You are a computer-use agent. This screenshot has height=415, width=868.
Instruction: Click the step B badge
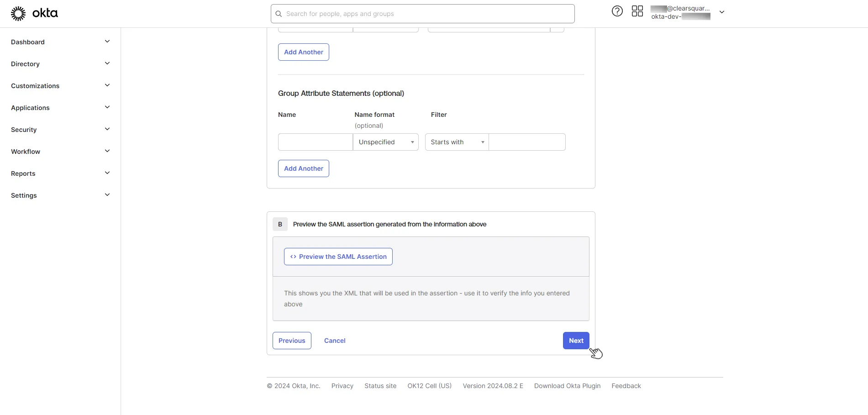point(280,224)
